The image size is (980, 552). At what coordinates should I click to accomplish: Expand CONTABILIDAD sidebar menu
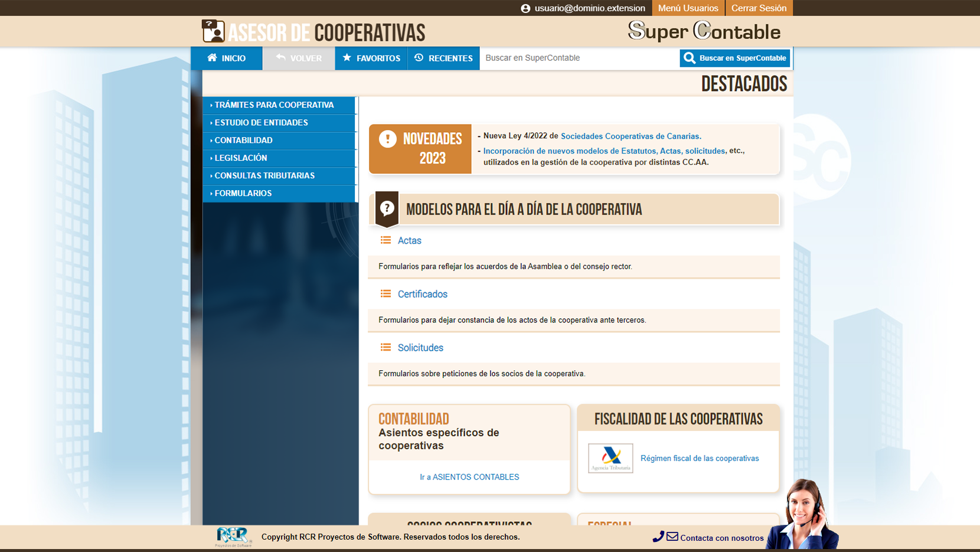(279, 141)
